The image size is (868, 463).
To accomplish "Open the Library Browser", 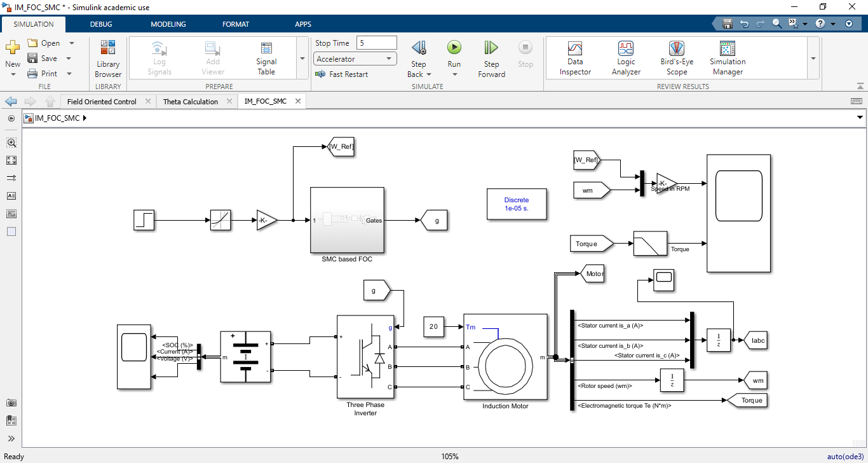I will [107, 56].
